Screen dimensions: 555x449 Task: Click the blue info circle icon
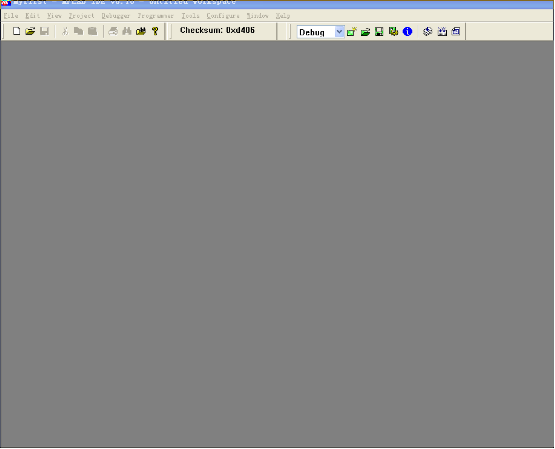(407, 32)
